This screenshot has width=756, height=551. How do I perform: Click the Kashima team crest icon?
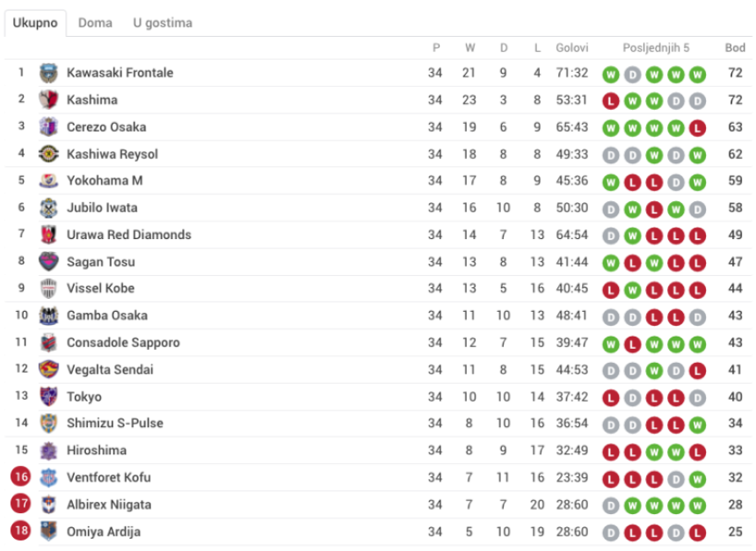[x=48, y=100]
